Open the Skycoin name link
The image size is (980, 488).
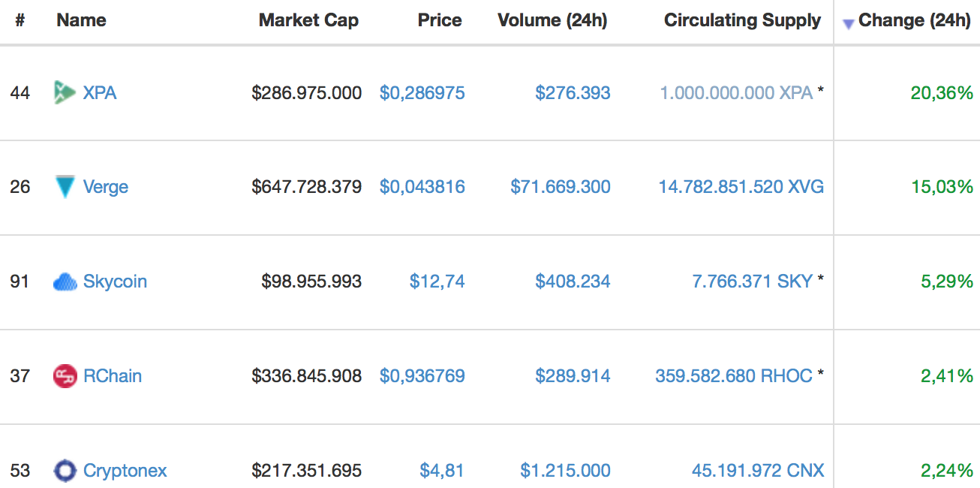click(115, 282)
